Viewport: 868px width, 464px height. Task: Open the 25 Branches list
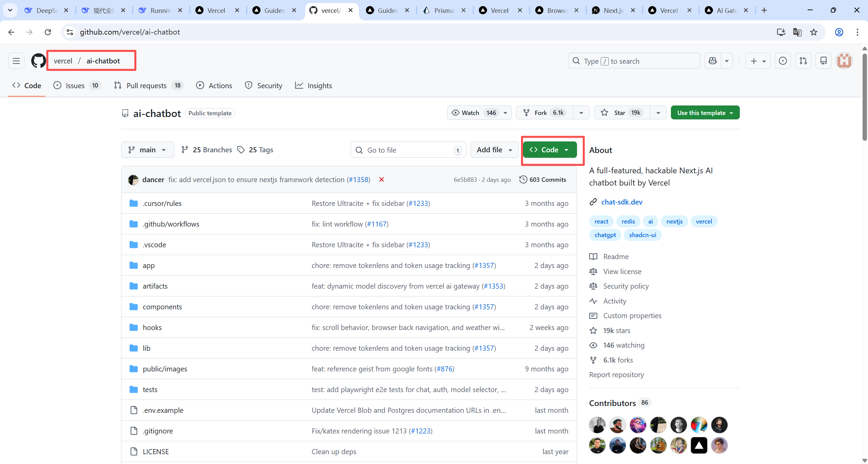tap(207, 150)
